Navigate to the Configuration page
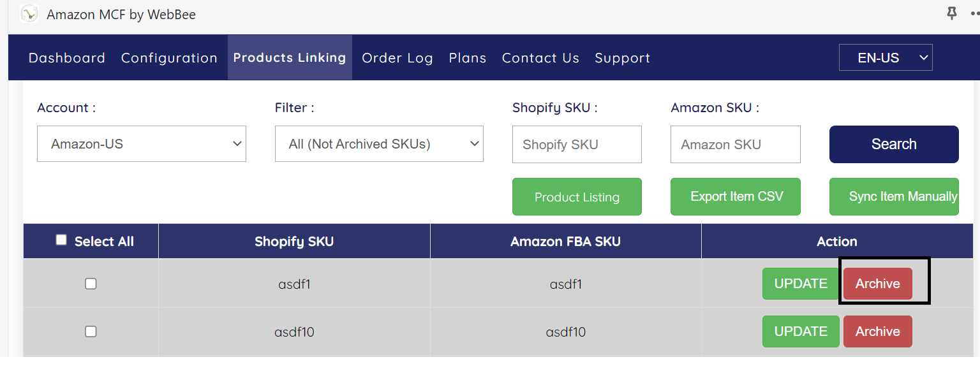The width and height of the screenshot is (980, 371). pyautogui.click(x=168, y=57)
